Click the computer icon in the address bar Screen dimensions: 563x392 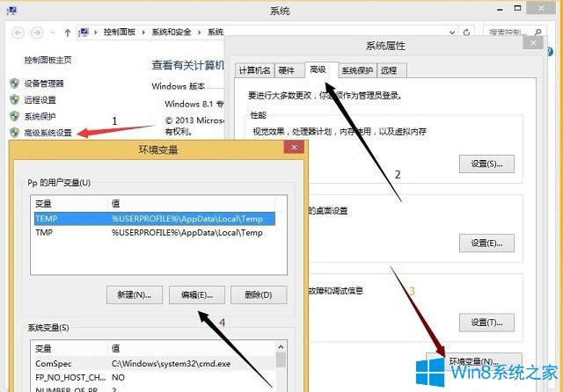point(84,33)
